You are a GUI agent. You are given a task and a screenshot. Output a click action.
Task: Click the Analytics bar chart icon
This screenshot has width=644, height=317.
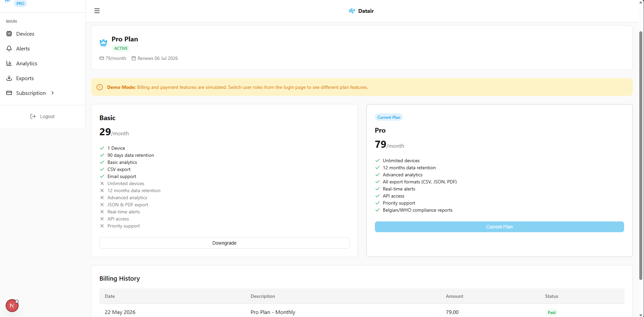[9, 63]
